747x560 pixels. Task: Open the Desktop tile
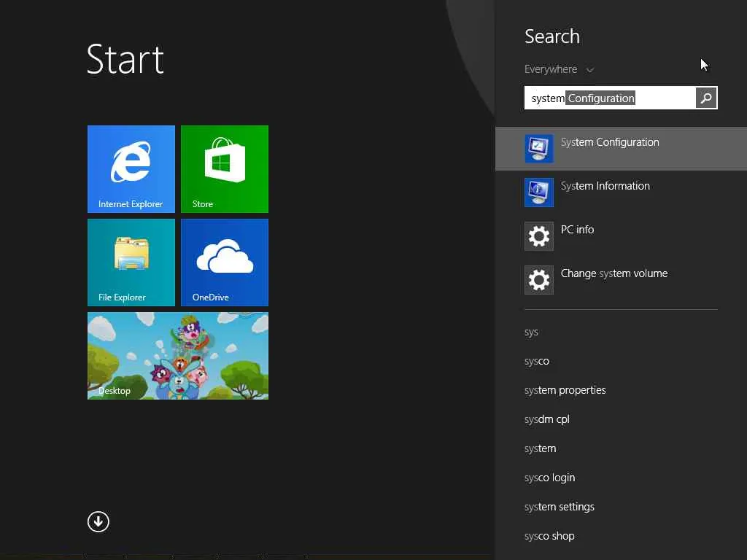[x=178, y=356]
